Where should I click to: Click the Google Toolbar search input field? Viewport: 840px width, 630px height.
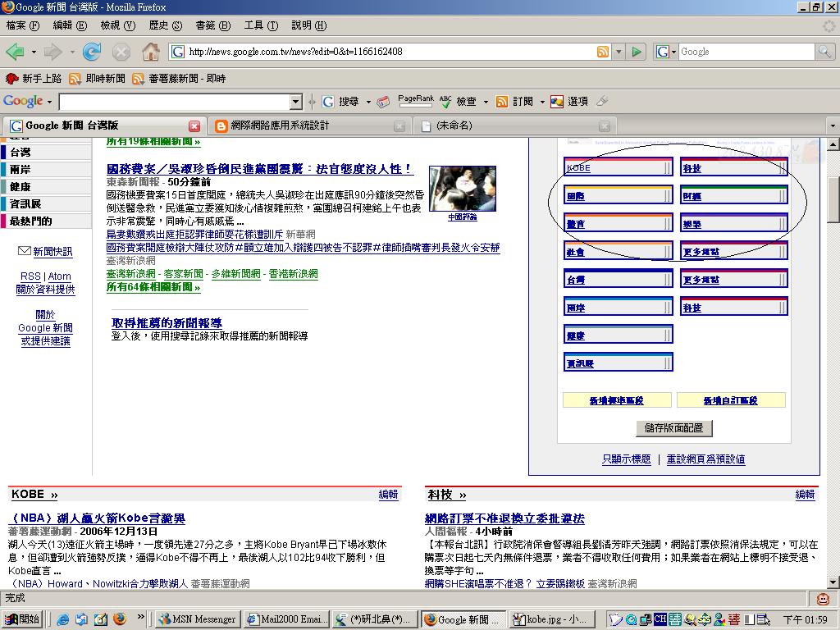tap(174, 102)
